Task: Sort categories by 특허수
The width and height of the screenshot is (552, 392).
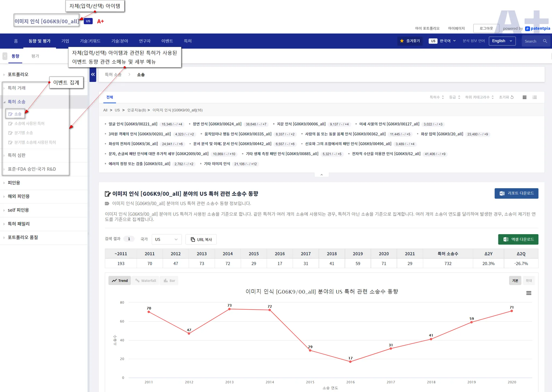Action: 437,97
